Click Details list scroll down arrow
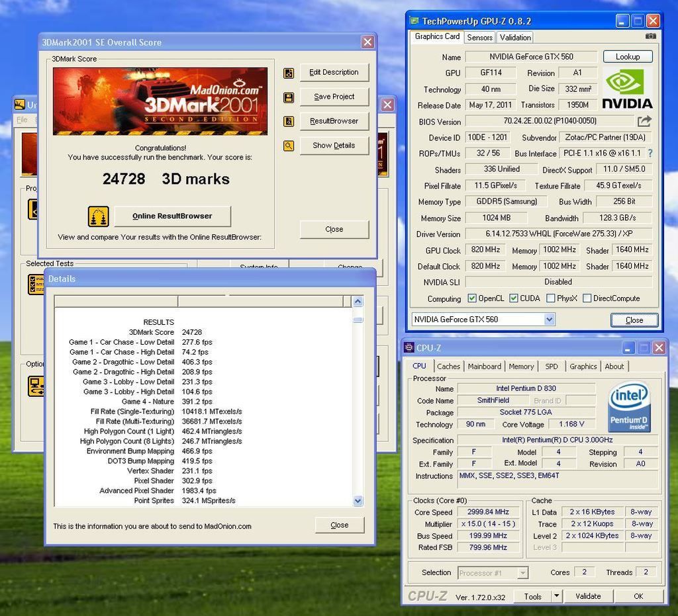The width and height of the screenshot is (678, 616). click(358, 501)
